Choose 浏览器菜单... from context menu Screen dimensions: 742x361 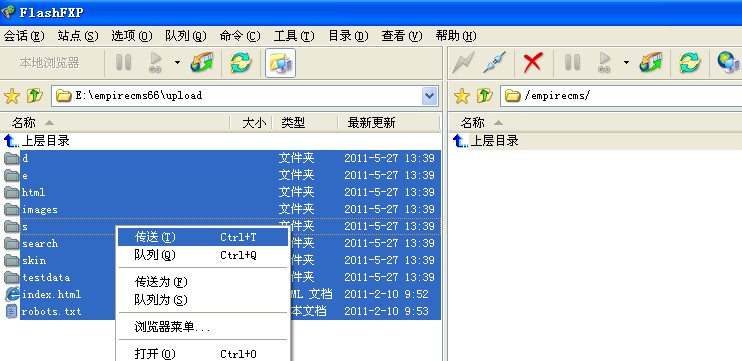tap(203, 327)
